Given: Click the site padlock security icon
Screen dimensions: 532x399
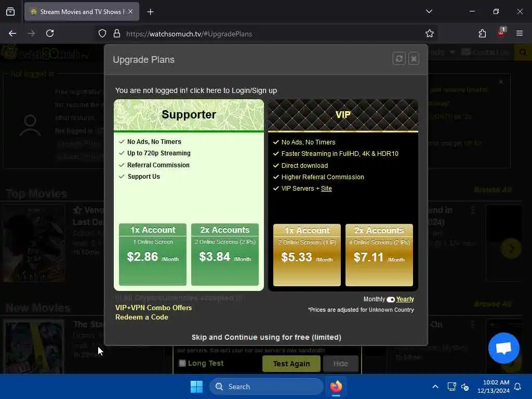Looking at the screenshot, I should tap(117, 34).
